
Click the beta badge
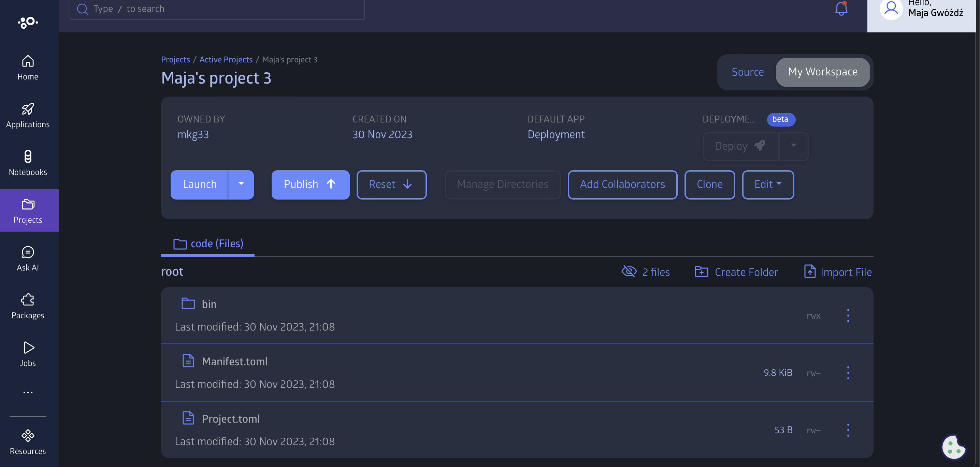coord(781,119)
